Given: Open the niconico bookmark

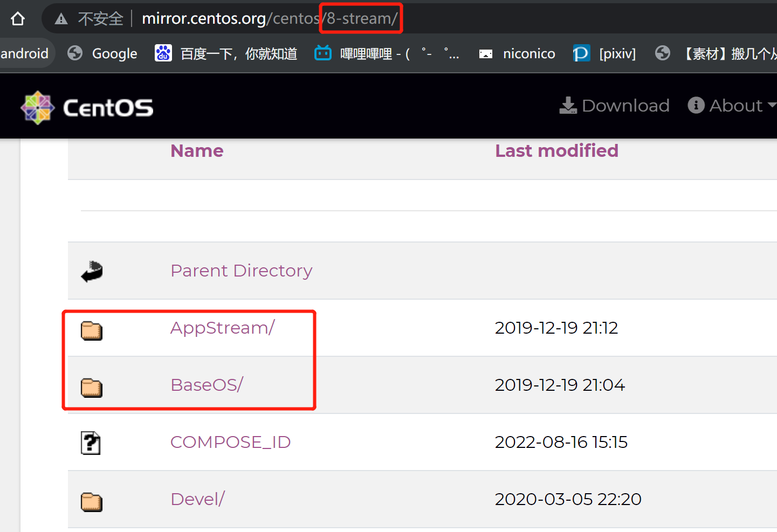Looking at the screenshot, I should [529, 53].
